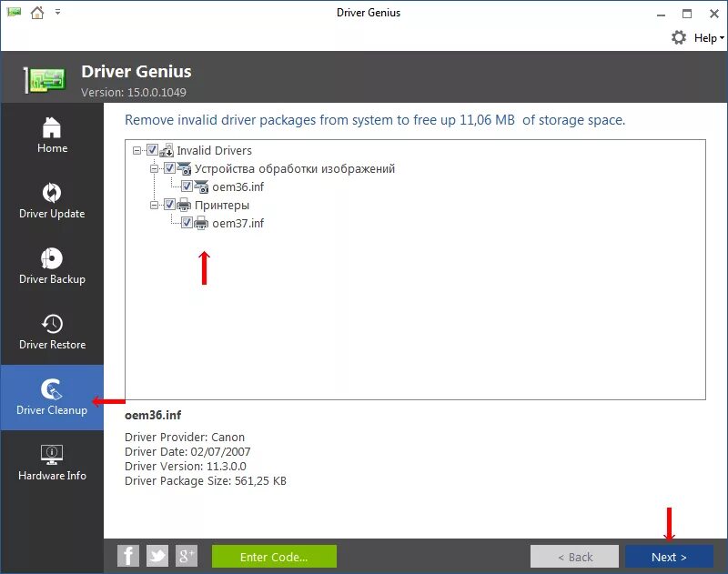Click the Driver Provider: Canon line

[x=185, y=438]
